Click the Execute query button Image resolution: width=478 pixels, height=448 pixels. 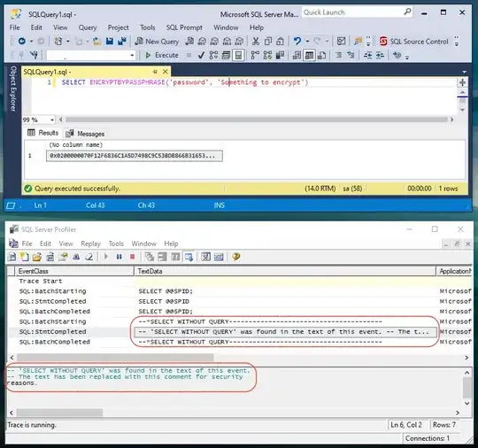point(162,55)
